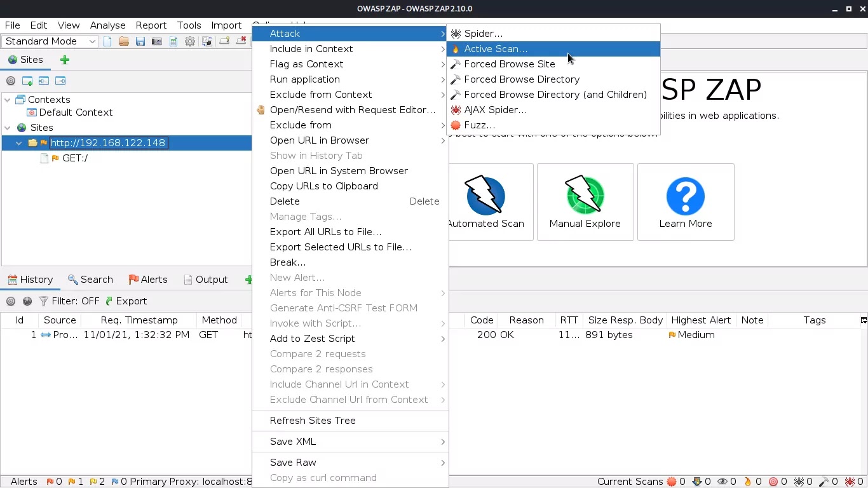The width and height of the screenshot is (868, 488).
Task: Click the show tab names lightbulb icon
Action: 224,41
